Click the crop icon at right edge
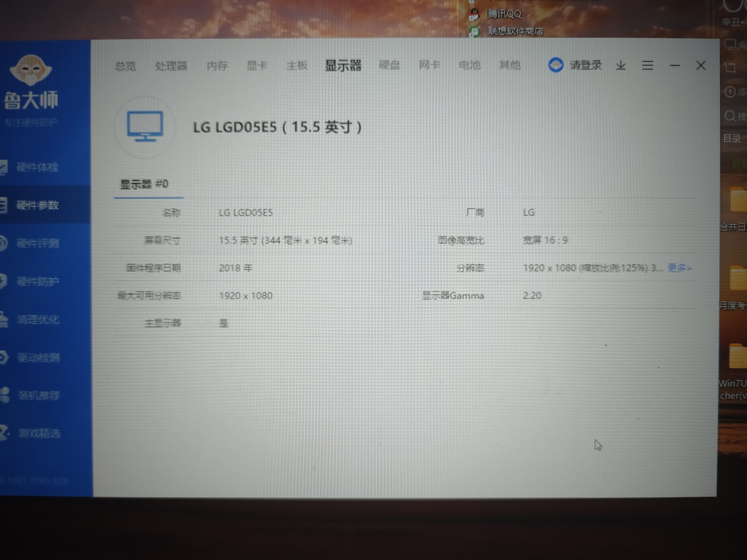747x560 pixels. coord(730,68)
